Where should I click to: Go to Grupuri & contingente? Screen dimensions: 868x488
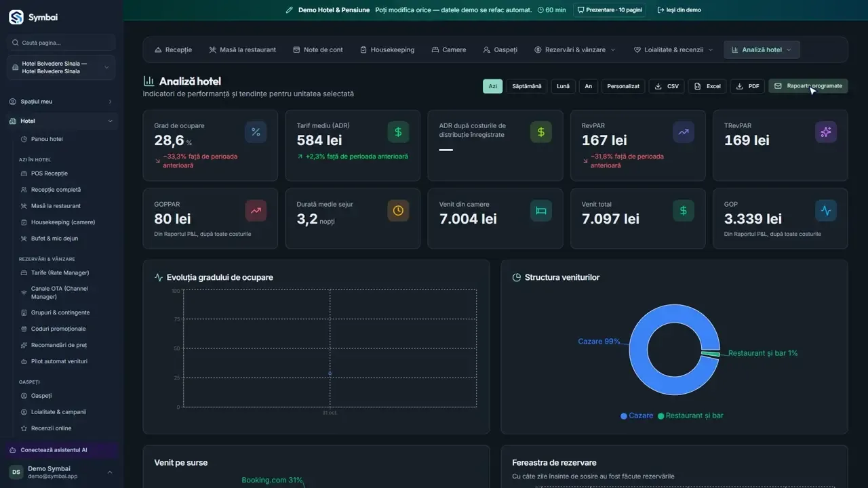click(x=60, y=312)
